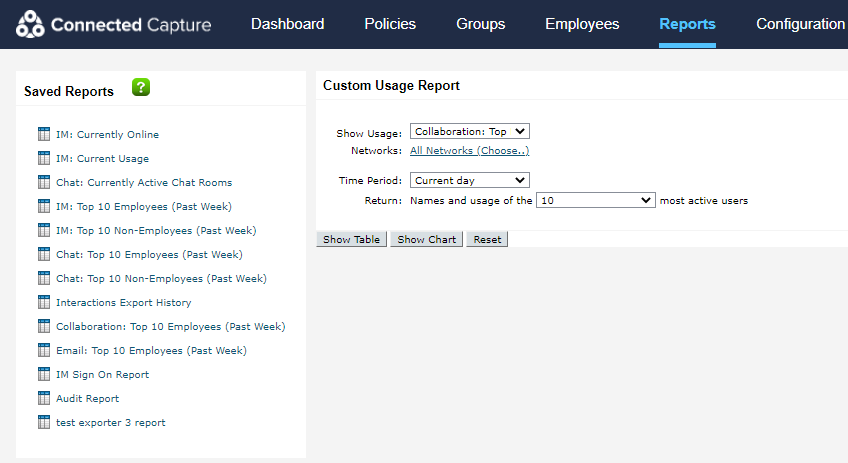
Task: Switch to the Groups tab
Action: 480,24
